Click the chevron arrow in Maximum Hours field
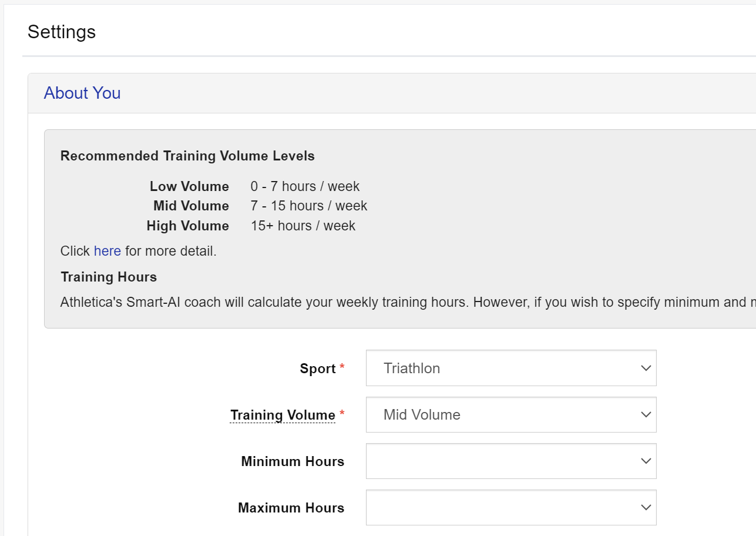756x536 pixels. 646,508
